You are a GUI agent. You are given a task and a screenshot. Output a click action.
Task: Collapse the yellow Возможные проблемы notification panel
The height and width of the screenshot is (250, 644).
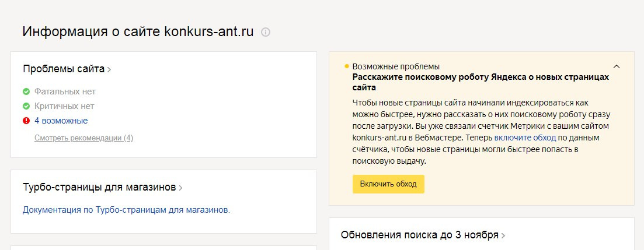click(617, 66)
